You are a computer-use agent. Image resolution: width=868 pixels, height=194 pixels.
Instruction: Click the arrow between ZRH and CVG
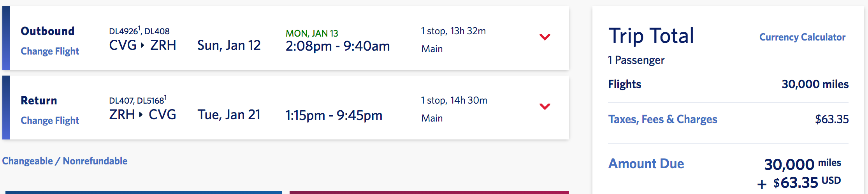pyautogui.click(x=141, y=115)
